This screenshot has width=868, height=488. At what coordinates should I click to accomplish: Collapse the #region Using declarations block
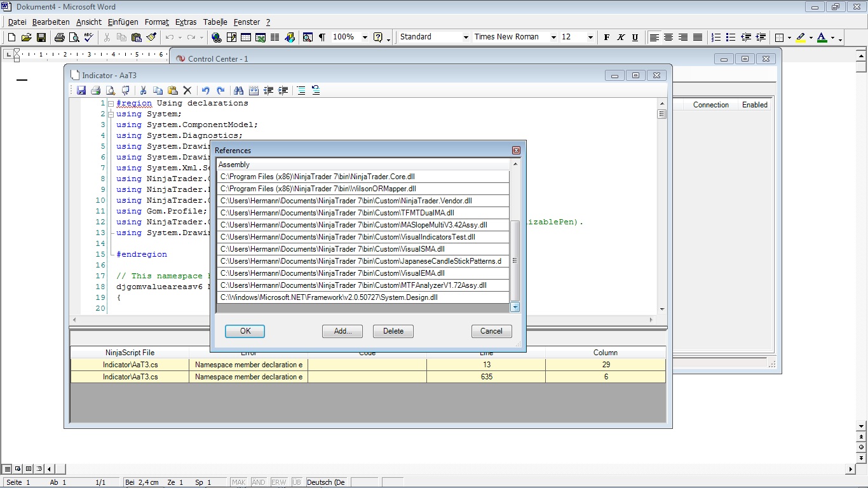(111, 104)
